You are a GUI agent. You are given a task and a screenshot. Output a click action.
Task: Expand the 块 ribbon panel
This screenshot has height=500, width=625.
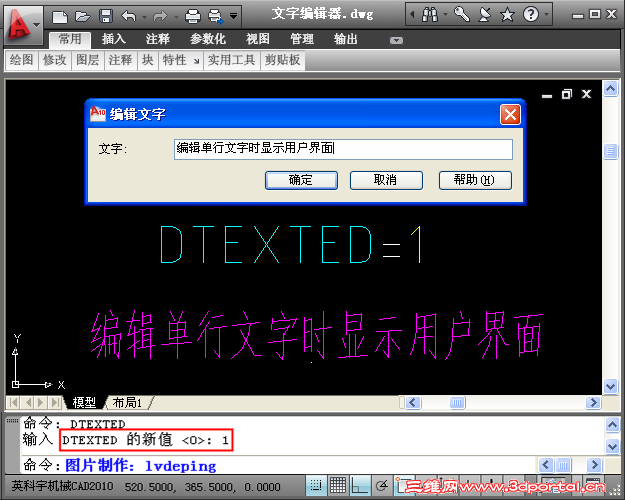pos(148,60)
